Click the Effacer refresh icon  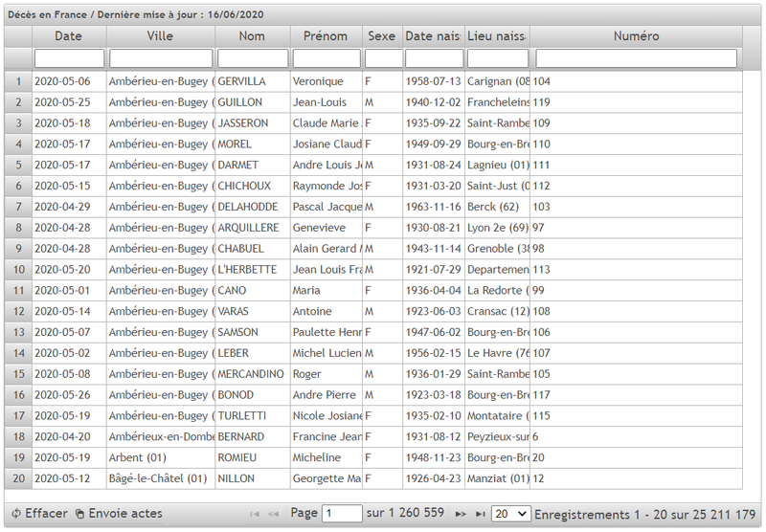16,514
